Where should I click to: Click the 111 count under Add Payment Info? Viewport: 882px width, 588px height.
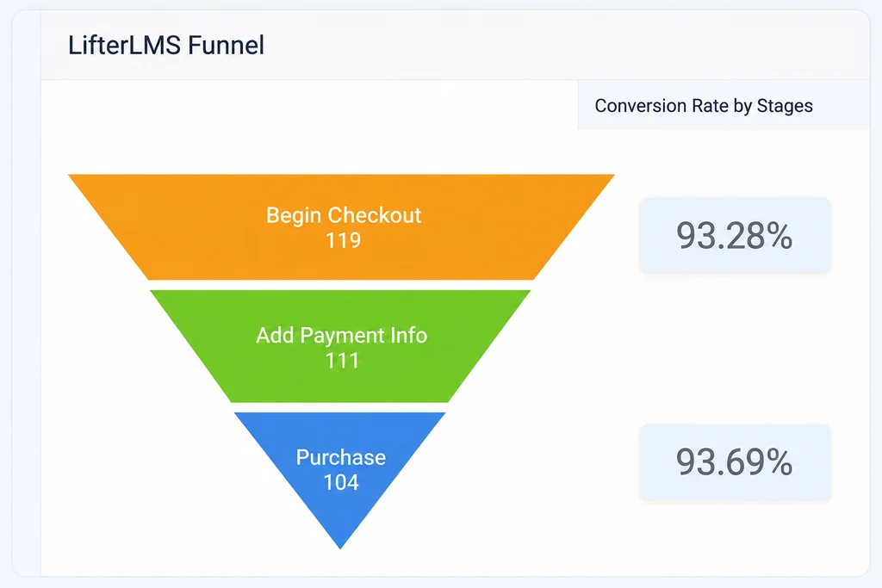(342, 361)
